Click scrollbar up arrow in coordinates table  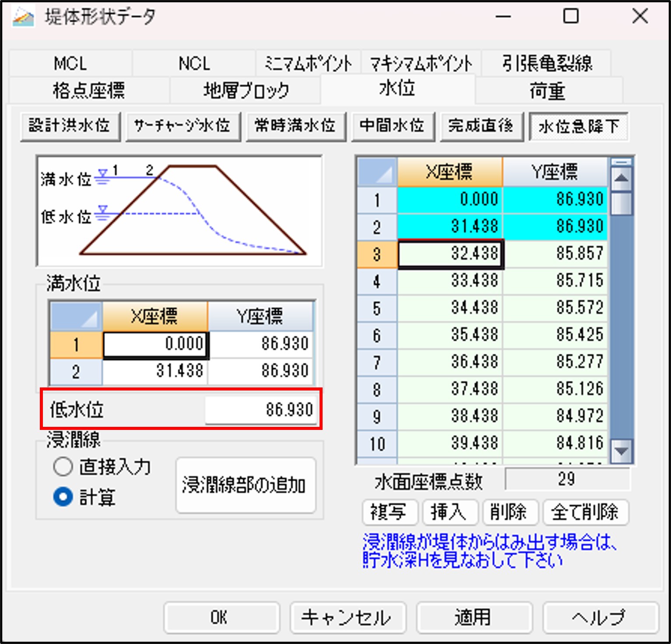click(622, 179)
